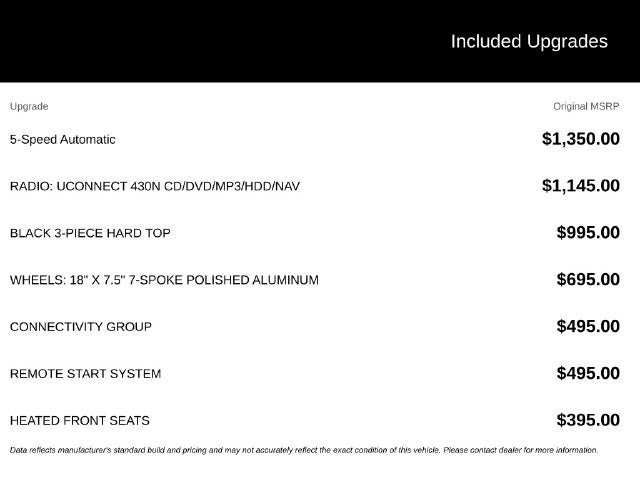
Task: Click the Connectivity Group $495.00 price
Action: [588, 326]
